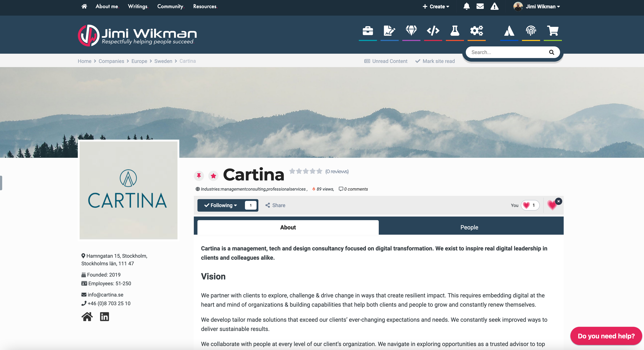The width and height of the screenshot is (644, 350).
Task: Open Writings menu
Action: click(x=138, y=7)
